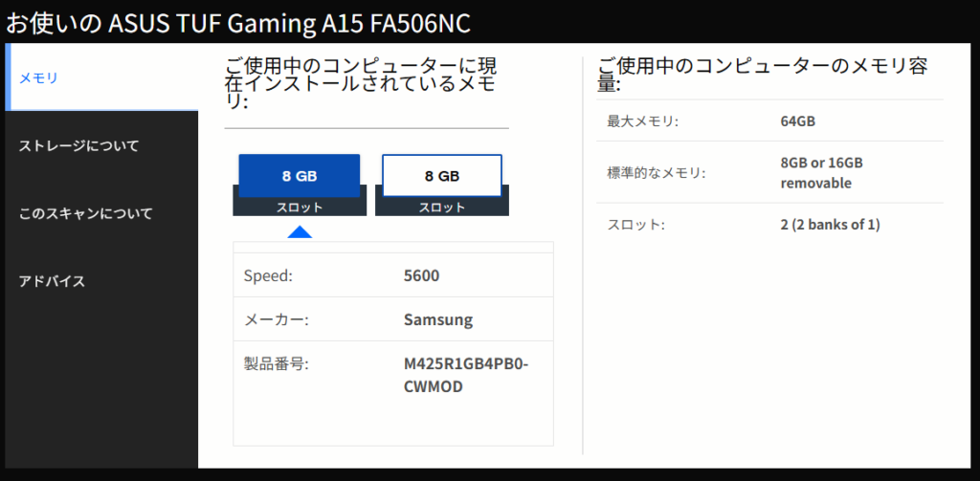The height and width of the screenshot is (481, 980).
Task: Click the 最大メモリ value 64GB
Action: pos(798,121)
